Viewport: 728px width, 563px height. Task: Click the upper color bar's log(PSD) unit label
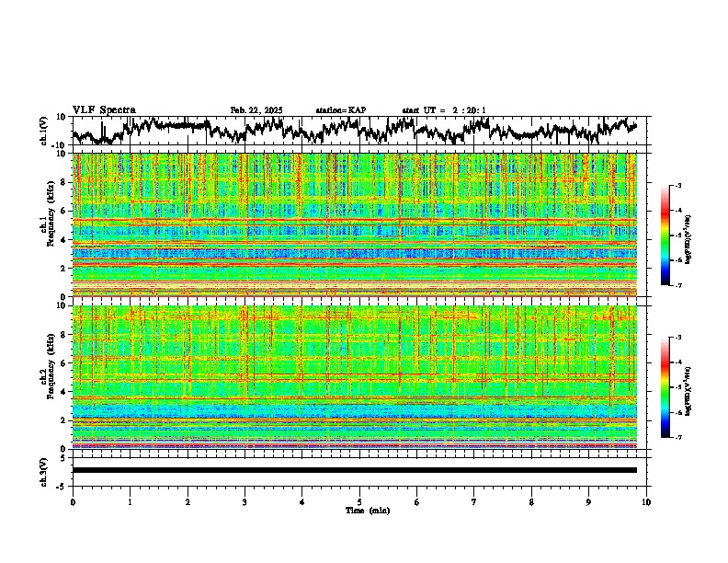click(688, 240)
